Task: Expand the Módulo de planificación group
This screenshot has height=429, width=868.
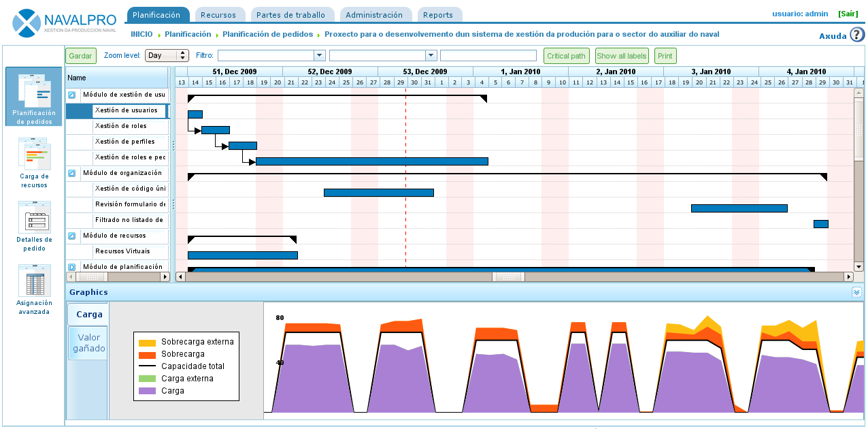Action: 72,268
